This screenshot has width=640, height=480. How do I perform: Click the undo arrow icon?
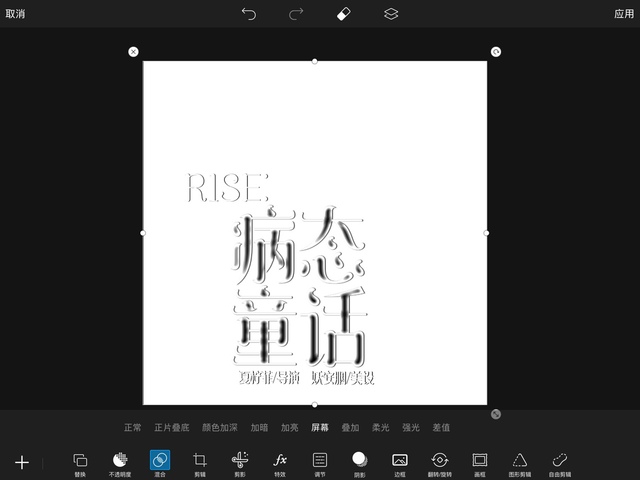pos(249,14)
